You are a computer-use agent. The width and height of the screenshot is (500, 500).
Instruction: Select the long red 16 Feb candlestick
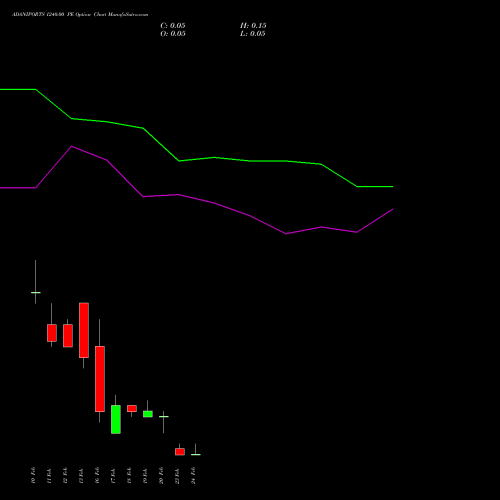[x=100, y=379]
